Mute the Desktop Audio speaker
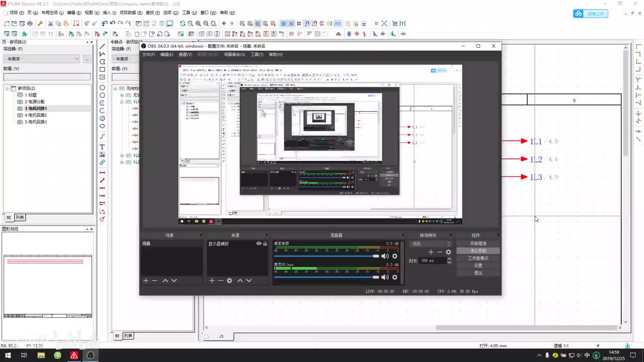Image resolution: width=644 pixels, height=362 pixels. (x=385, y=256)
